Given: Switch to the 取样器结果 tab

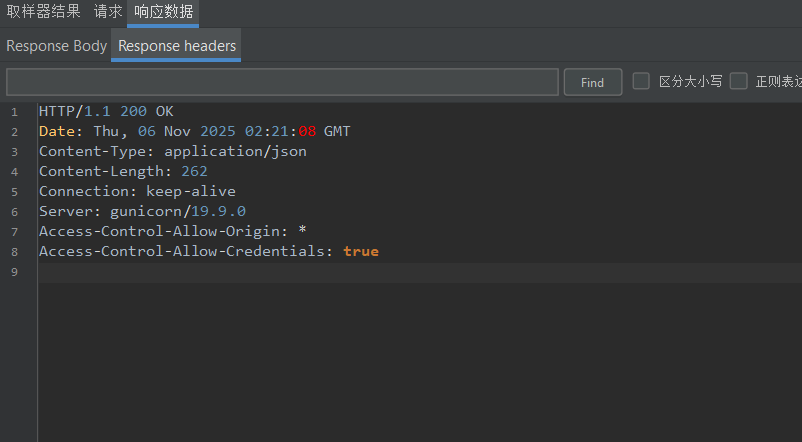Looking at the screenshot, I should click(x=44, y=12).
